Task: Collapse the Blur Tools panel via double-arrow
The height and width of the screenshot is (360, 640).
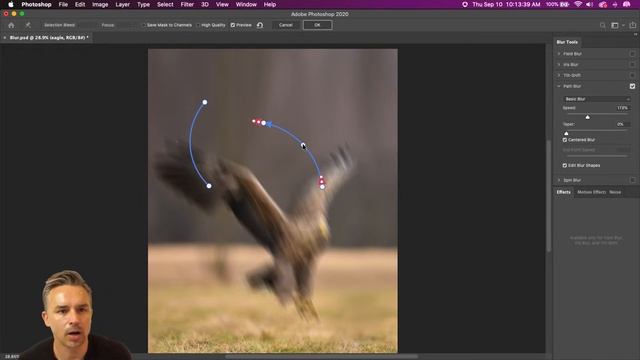Action: point(635,34)
